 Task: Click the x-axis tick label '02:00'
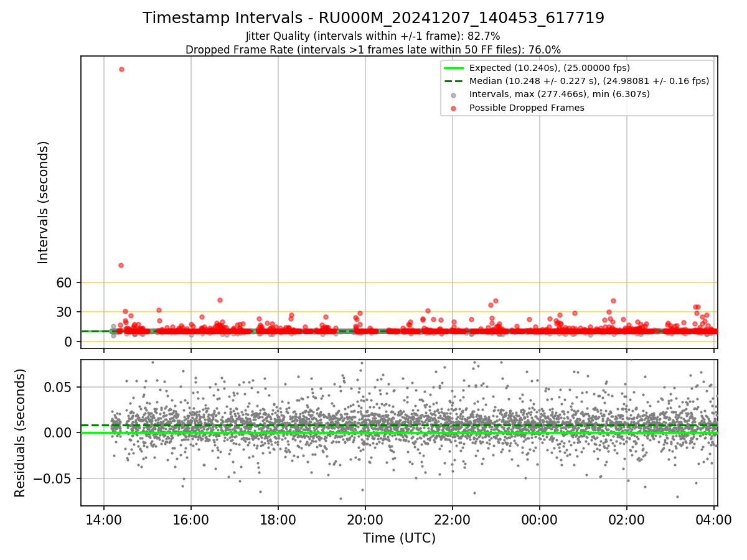click(626, 519)
